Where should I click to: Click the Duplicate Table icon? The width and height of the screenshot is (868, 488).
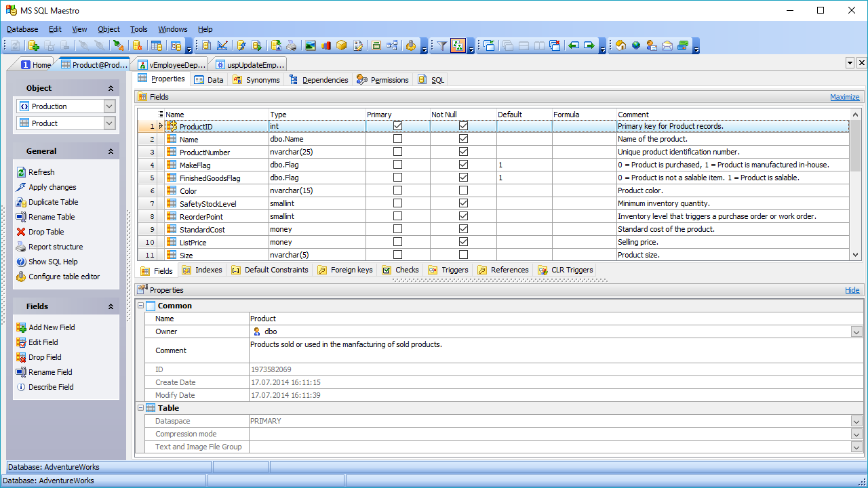click(x=21, y=202)
